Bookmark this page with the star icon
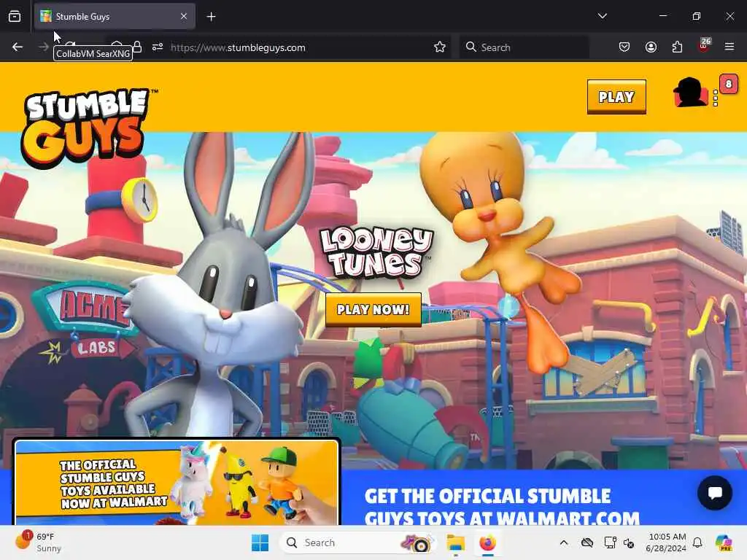Screen dimensions: 747x560 pyautogui.click(x=440, y=47)
